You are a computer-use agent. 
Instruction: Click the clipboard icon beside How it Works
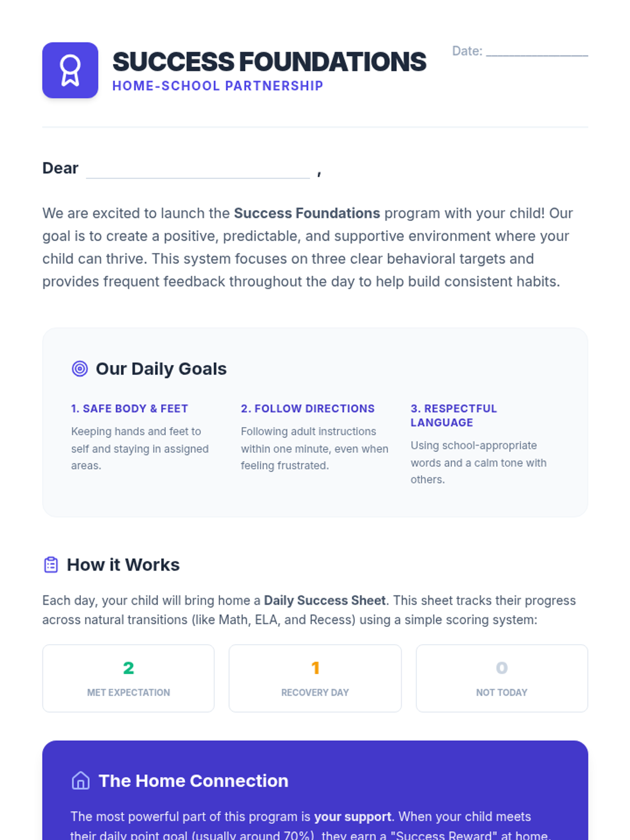pos(51,565)
